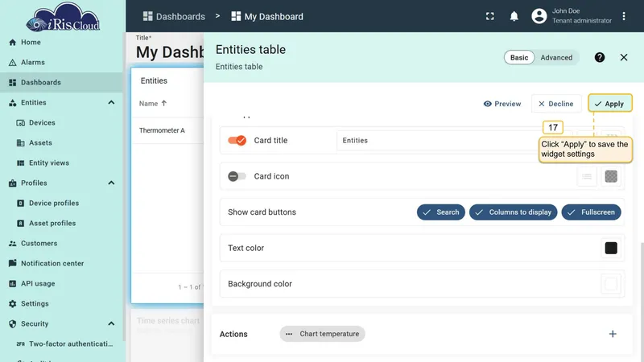Disable the Card title toggle
Screen dimensions: 644x362
(237, 140)
